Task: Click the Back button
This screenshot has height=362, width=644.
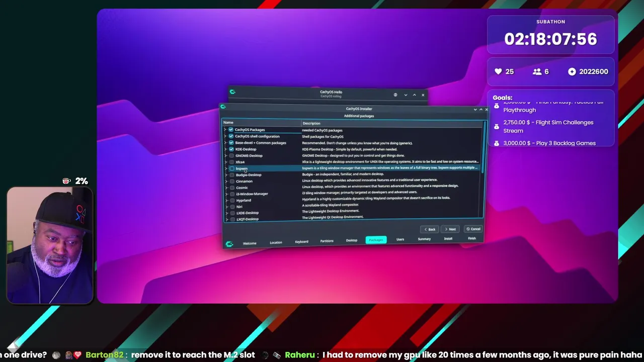Action: 430,229
